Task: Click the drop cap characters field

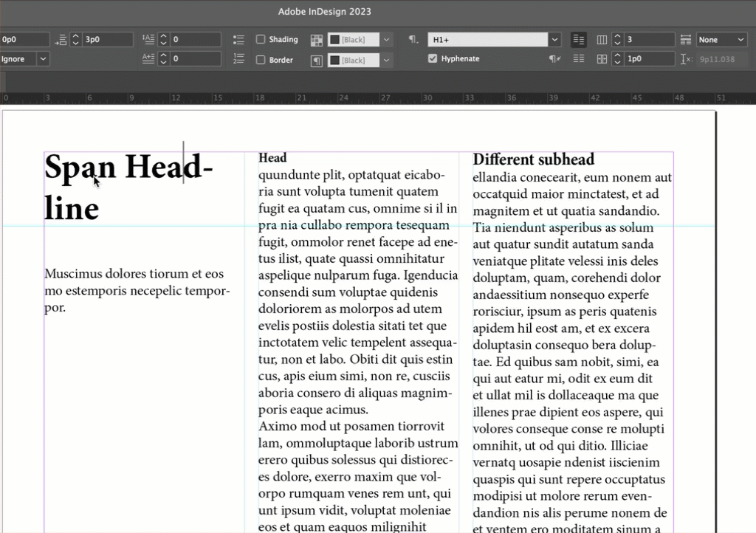Action: pos(195,59)
